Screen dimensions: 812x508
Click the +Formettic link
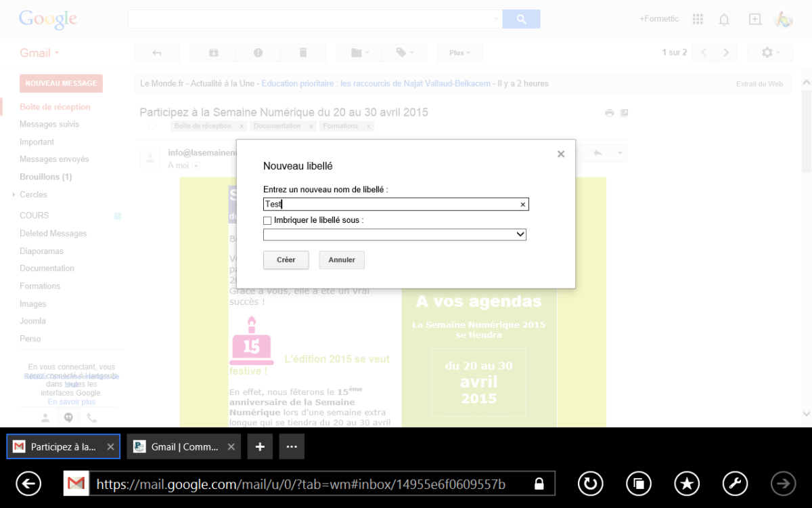(x=659, y=19)
